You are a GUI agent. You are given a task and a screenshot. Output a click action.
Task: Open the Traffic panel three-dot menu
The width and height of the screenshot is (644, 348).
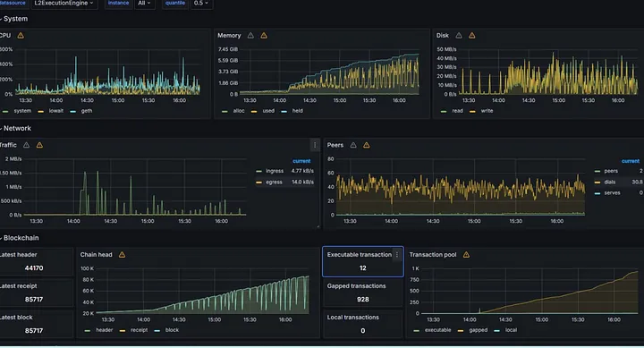pyautogui.click(x=315, y=145)
